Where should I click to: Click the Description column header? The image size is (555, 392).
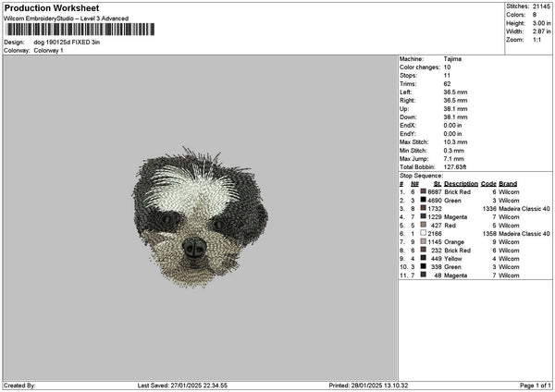click(460, 183)
